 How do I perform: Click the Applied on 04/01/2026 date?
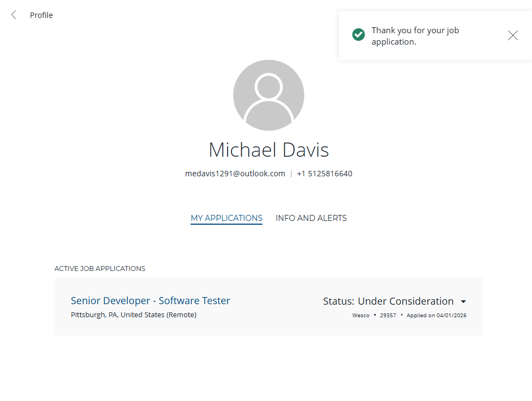point(436,316)
